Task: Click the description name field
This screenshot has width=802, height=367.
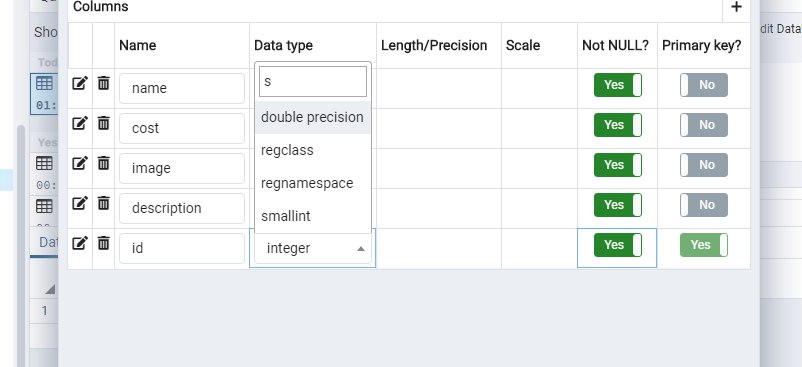Action: coord(182,209)
